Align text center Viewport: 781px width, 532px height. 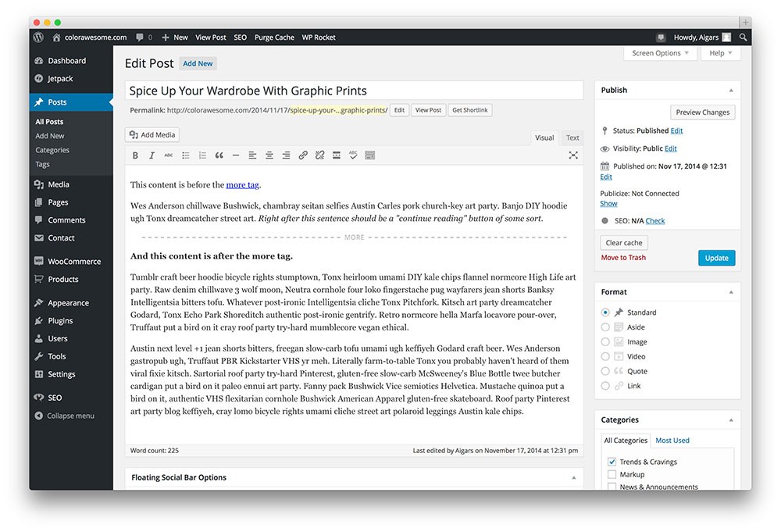click(x=269, y=155)
